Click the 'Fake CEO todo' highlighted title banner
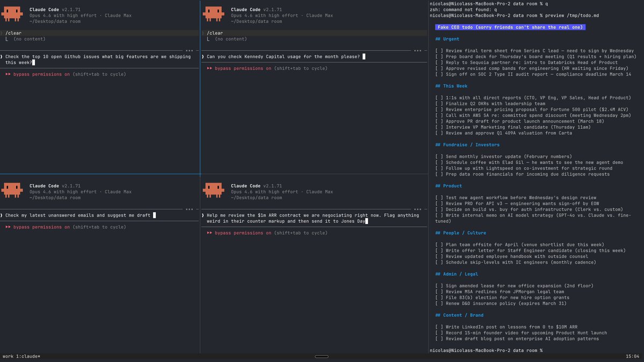 (x=510, y=27)
